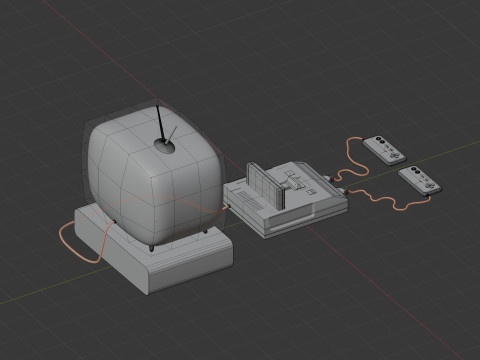480x360 pixels.
Task: Select the upright cartridge in the console
Action: (267, 187)
